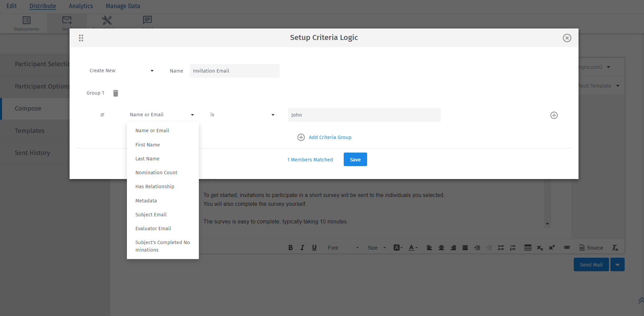Image resolution: width=644 pixels, height=316 pixels.
Task: Toggle underline text formatting
Action: click(x=314, y=248)
